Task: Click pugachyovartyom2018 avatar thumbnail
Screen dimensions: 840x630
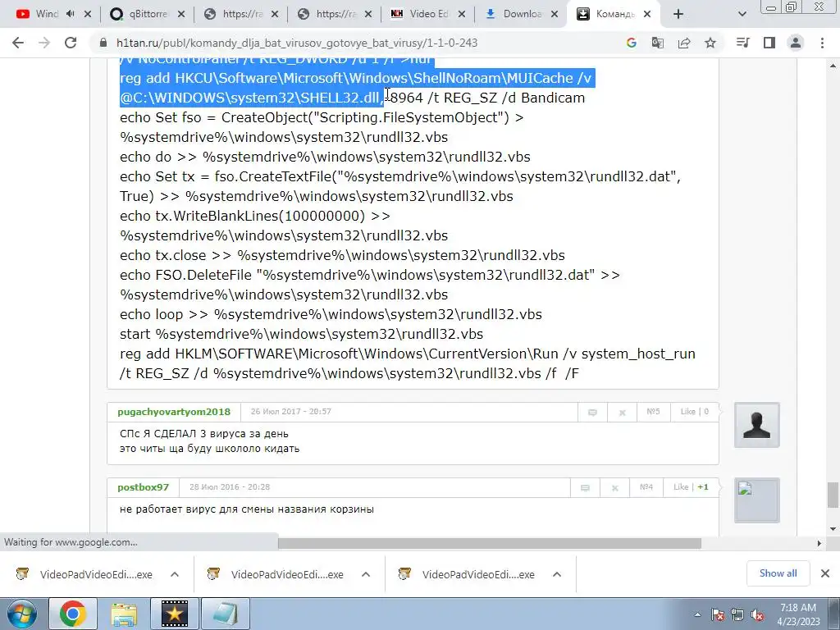Action: (757, 426)
